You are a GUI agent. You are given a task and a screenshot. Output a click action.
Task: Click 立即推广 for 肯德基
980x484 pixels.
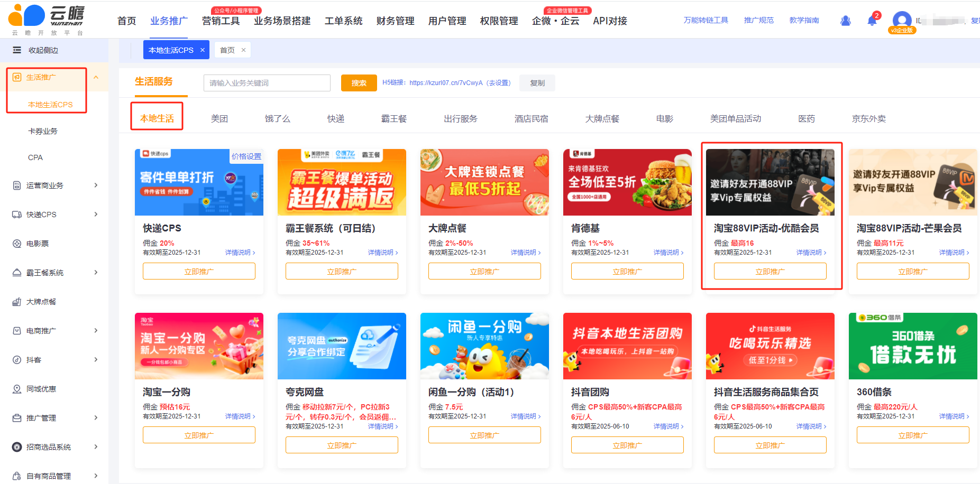click(627, 272)
